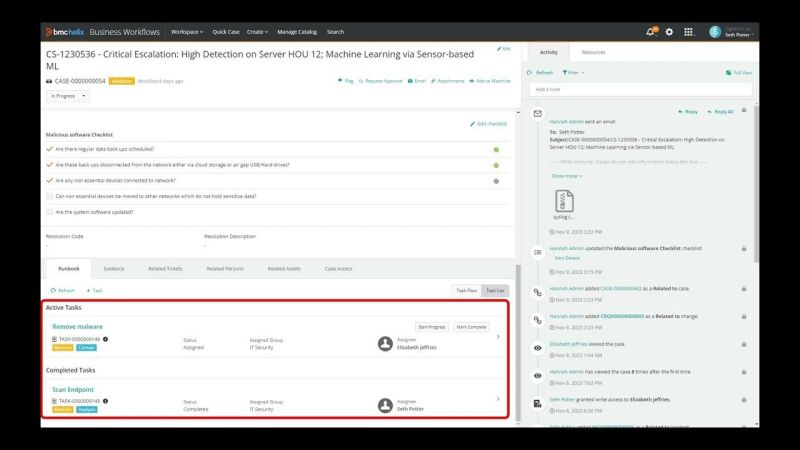Open the Workspace menu dropdown
Image resolution: width=800 pixels, height=450 pixels.
(187, 32)
